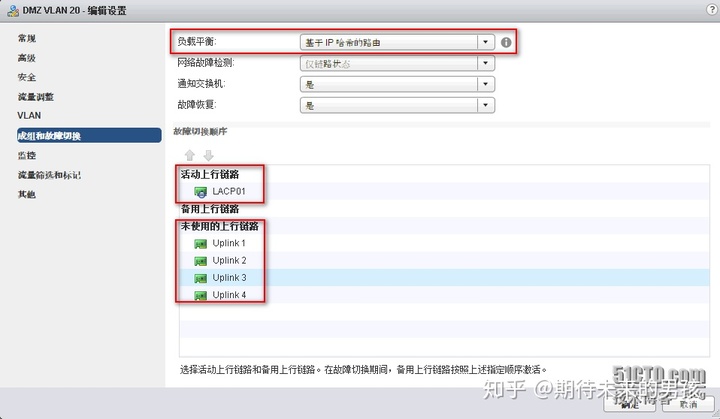Click the load balancing info icon
Image resolution: width=720 pixels, height=419 pixels.
pos(506,42)
